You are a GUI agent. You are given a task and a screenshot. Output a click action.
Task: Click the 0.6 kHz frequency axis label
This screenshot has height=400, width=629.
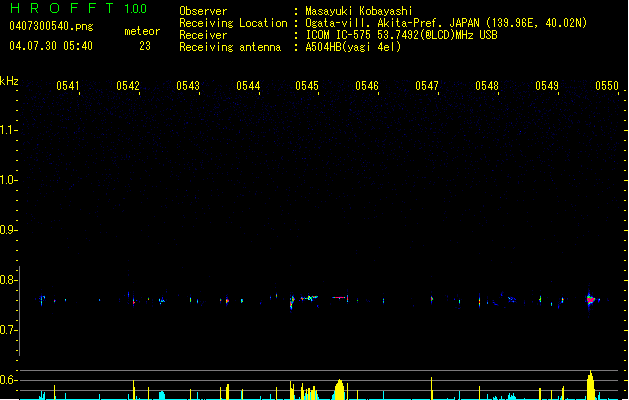[8, 380]
